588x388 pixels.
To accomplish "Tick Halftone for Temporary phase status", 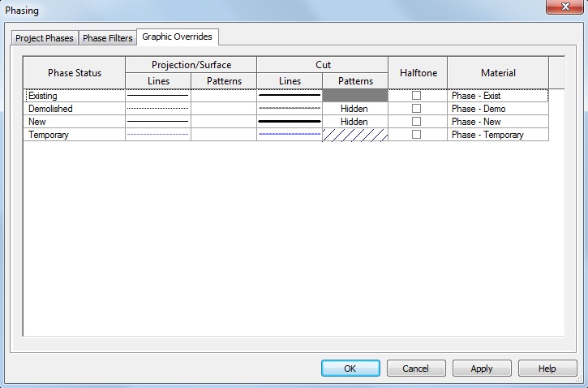I will [x=416, y=134].
